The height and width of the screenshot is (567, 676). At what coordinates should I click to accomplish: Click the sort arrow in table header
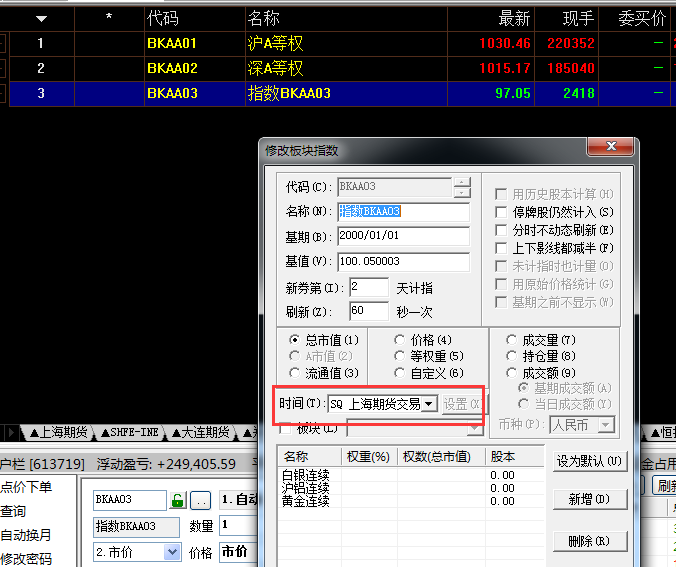click(41, 18)
